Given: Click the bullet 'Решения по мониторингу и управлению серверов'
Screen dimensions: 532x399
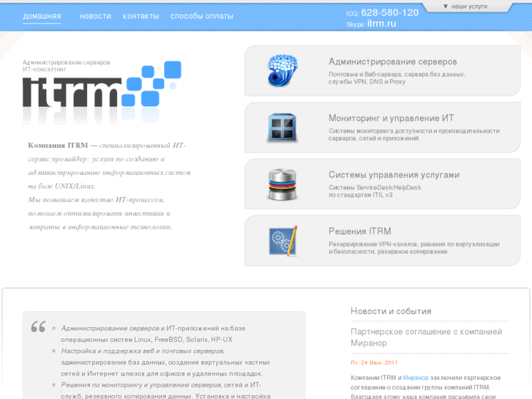Looking at the screenshot, I should click(141, 385).
